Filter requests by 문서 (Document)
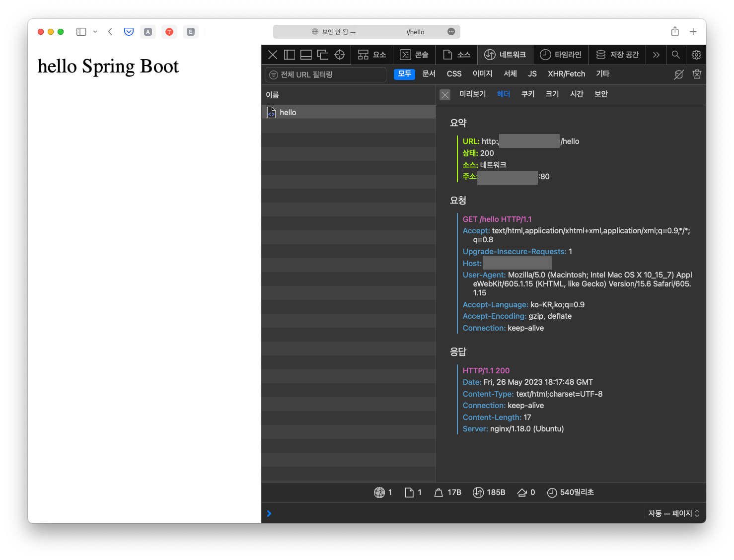Image resolution: width=734 pixels, height=560 pixels. click(x=429, y=74)
